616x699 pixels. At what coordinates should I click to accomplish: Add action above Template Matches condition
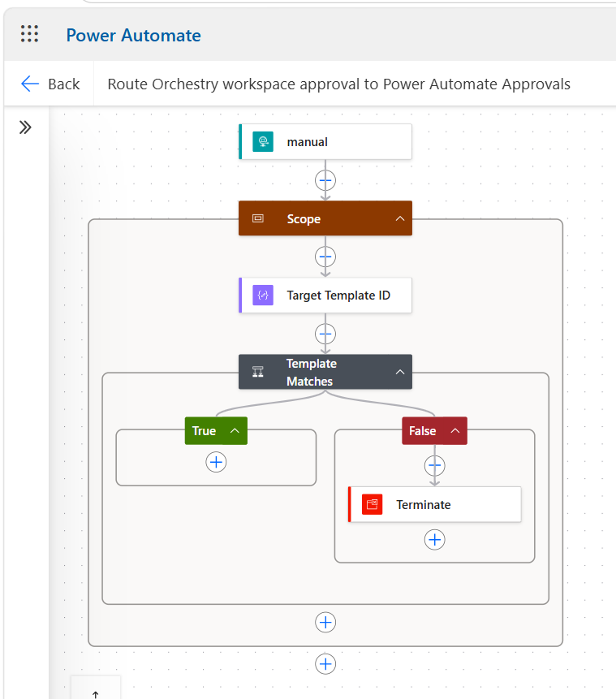tap(325, 334)
